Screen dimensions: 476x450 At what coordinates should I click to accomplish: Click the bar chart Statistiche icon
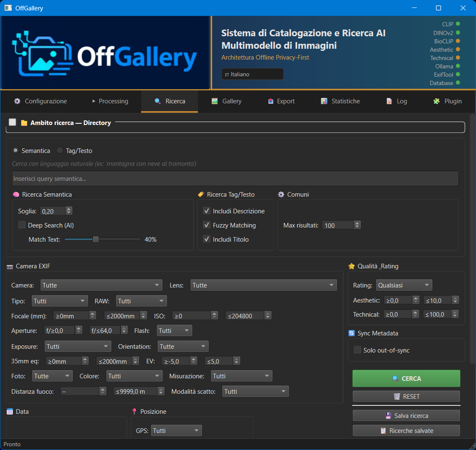[324, 101]
